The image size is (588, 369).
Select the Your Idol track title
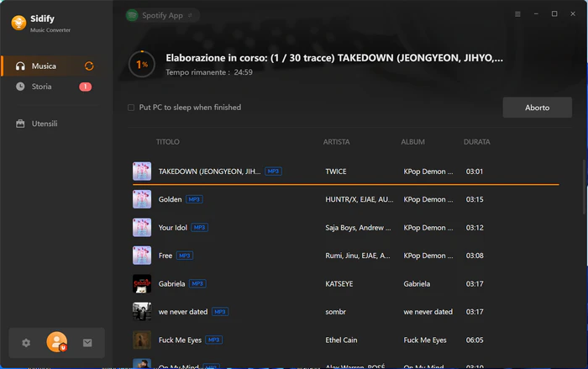[172, 228]
